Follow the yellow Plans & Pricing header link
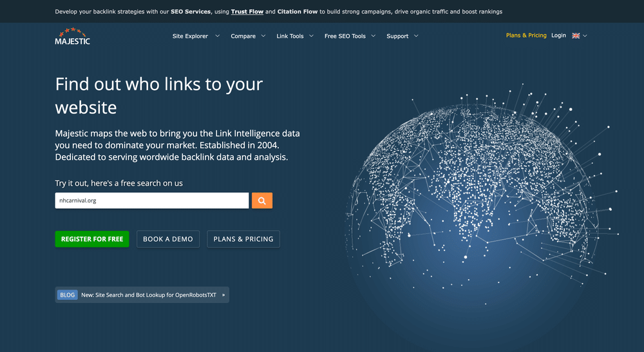This screenshot has width=644, height=352. click(526, 35)
